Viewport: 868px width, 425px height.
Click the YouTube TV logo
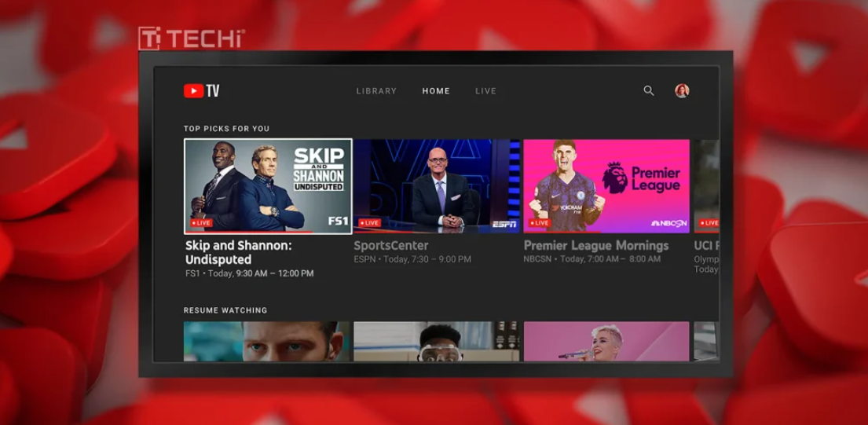coord(201,91)
